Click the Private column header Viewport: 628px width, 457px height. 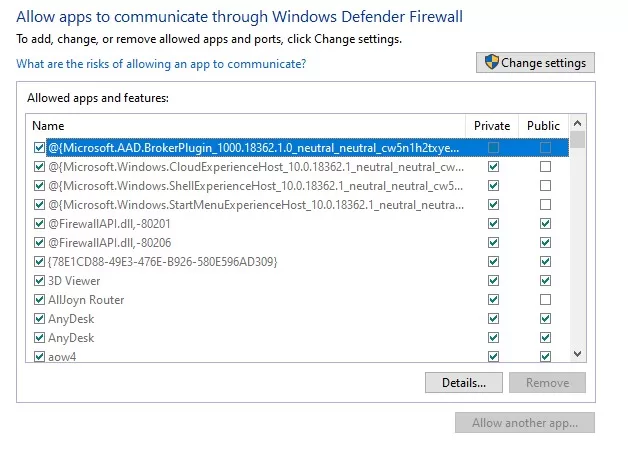pos(492,126)
